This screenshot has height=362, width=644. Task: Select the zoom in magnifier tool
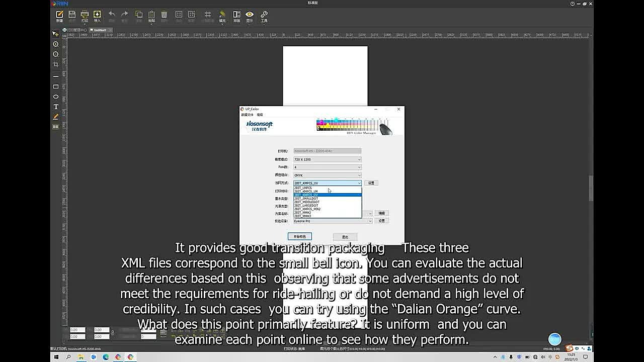tap(56, 44)
